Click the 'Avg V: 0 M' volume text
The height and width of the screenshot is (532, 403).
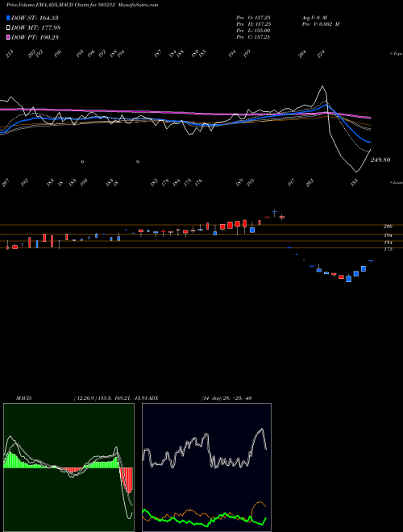[x=314, y=18]
